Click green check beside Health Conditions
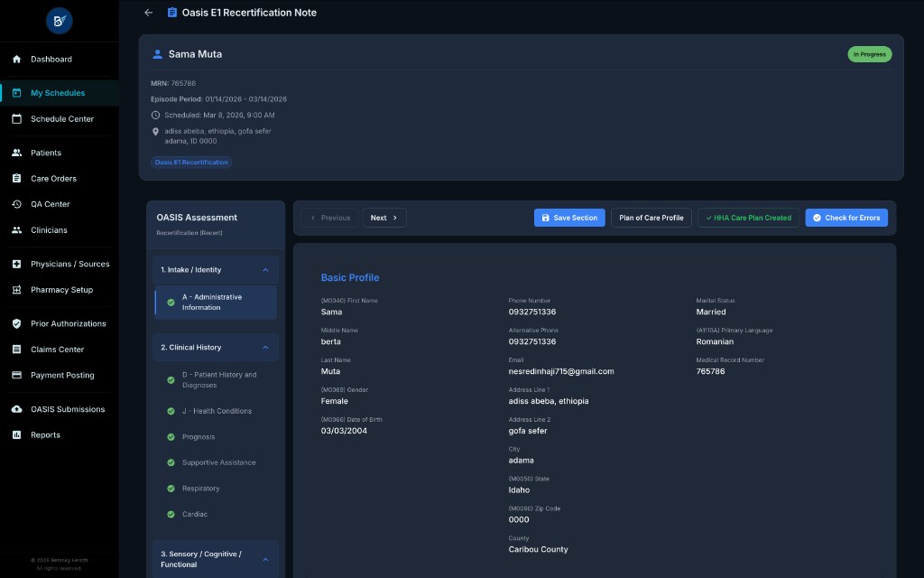 [x=171, y=411]
